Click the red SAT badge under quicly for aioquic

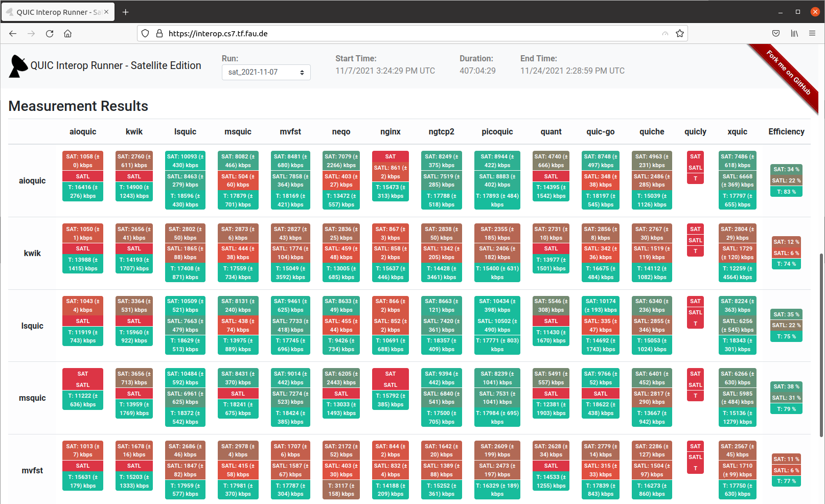[x=695, y=156]
